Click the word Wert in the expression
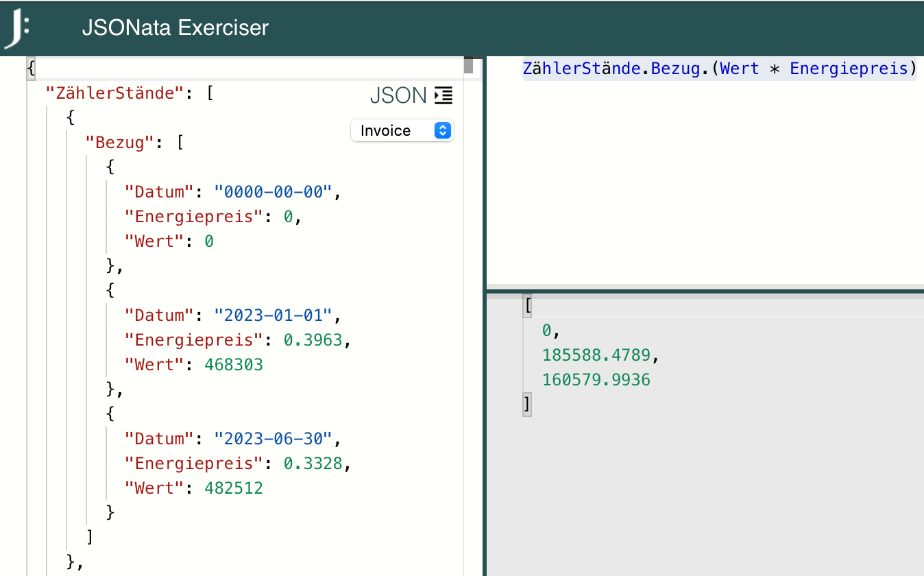Screen dimensions: 924x576 click(x=740, y=69)
